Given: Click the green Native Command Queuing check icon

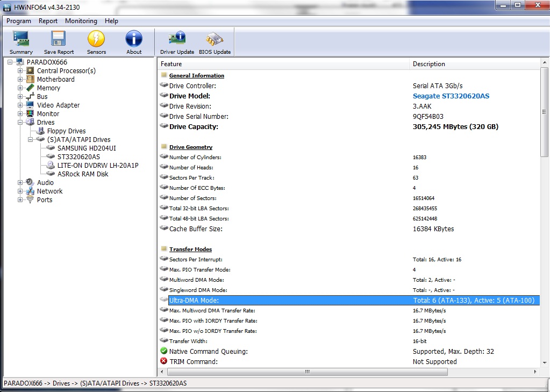Looking at the screenshot, I should tap(164, 351).
